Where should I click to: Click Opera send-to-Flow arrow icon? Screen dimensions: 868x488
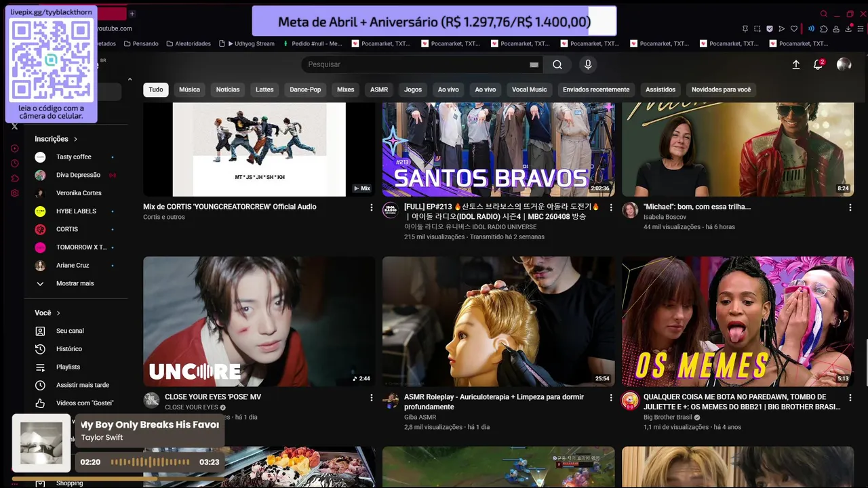pyautogui.click(x=782, y=28)
